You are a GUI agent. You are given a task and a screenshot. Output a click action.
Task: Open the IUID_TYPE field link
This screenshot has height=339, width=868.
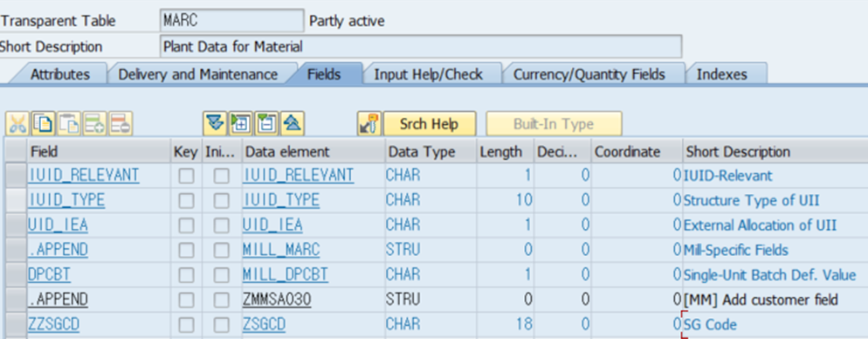[66, 200]
